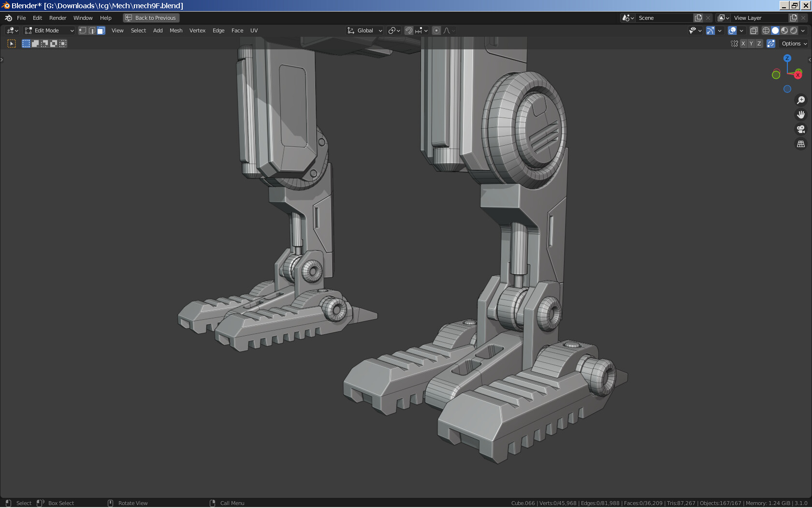This screenshot has height=508, width=812.
Task: Switch viewport to wireframe shading
Action: [x=766, y=30]
